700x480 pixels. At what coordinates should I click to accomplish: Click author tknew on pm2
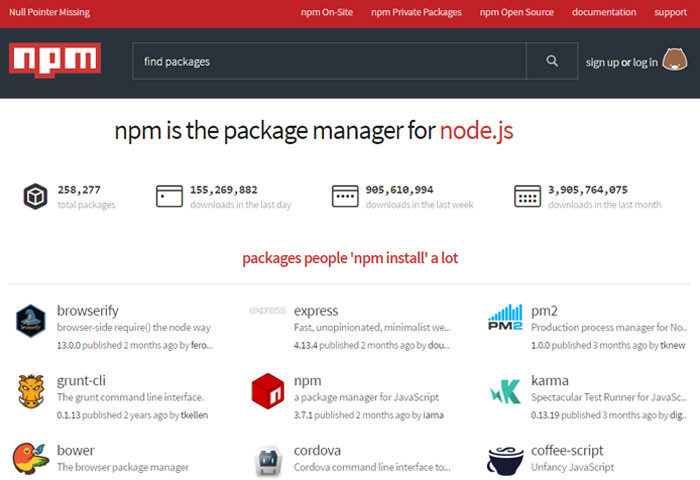(x=672, y=345)
